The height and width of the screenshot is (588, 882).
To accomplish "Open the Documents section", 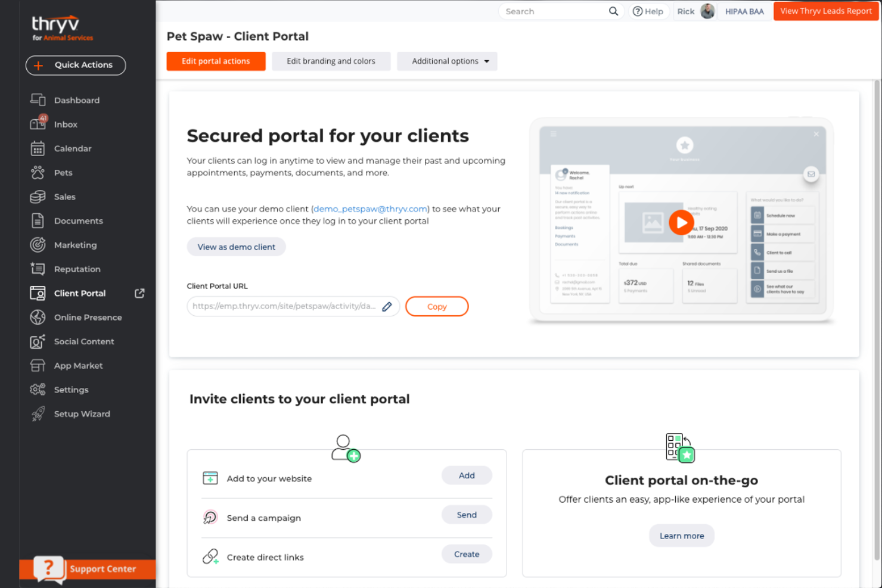I will tap(78, 220).
